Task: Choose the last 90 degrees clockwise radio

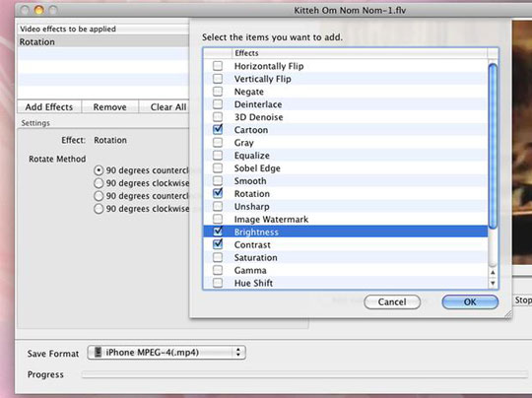Action: click(x=99, y=209)
